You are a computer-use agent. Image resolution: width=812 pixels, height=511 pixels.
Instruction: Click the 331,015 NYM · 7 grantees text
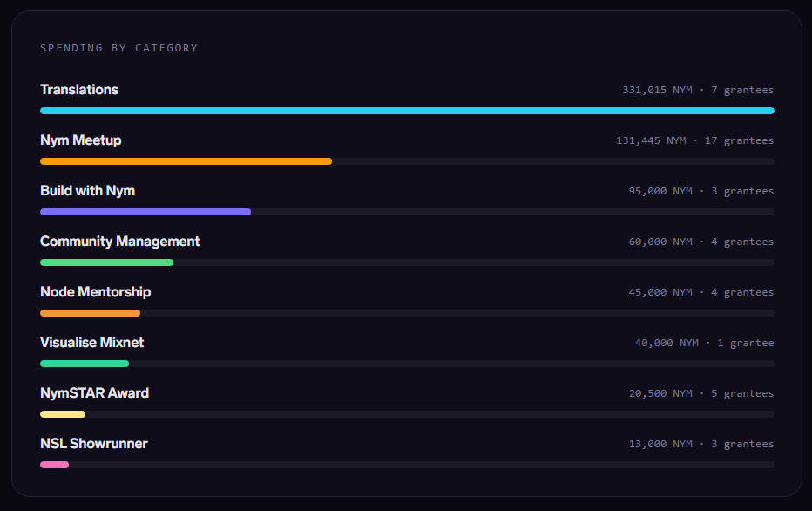point(698,90)
